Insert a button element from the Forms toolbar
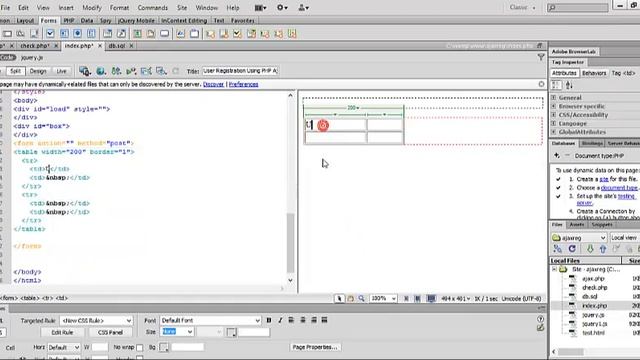640x360 pixels. (164, 33)
